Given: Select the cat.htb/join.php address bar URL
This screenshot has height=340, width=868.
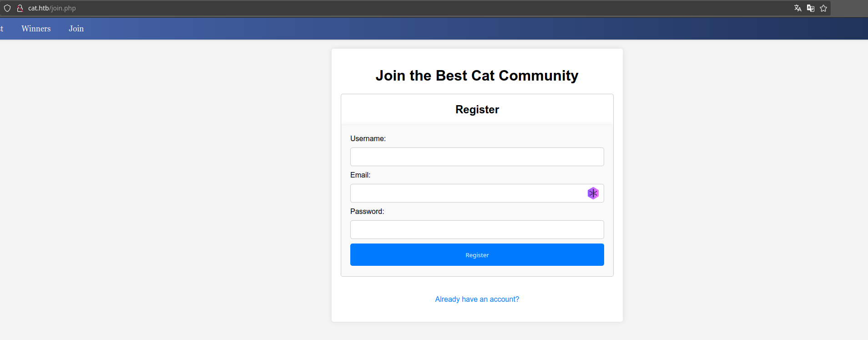Looking at the screenshot, I should pyautogui.click(x=52, y=8).
